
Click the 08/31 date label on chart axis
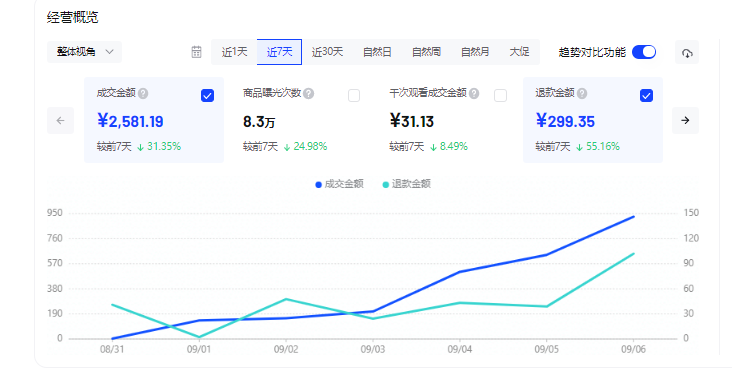pos(112,349)
